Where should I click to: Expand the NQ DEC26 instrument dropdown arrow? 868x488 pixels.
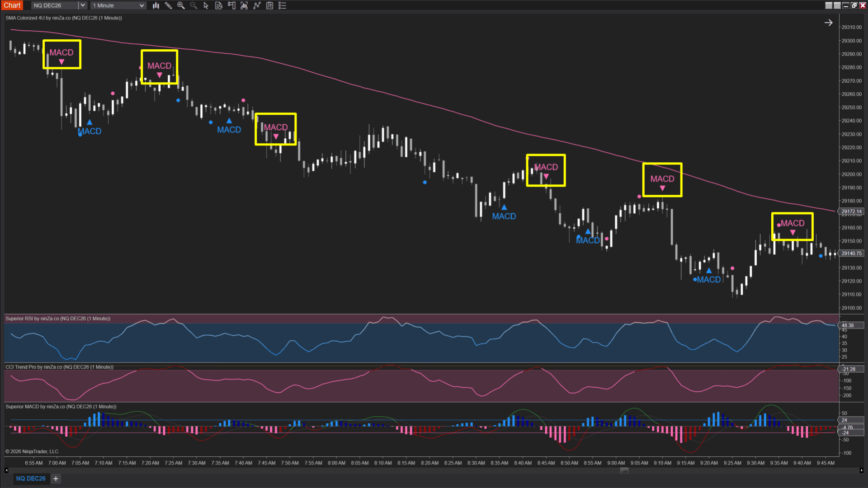pos(82,5)
